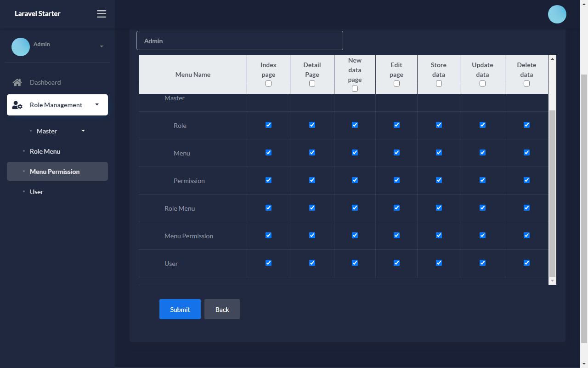
Task: Click the Back button
Action: [x=222, y=309]
